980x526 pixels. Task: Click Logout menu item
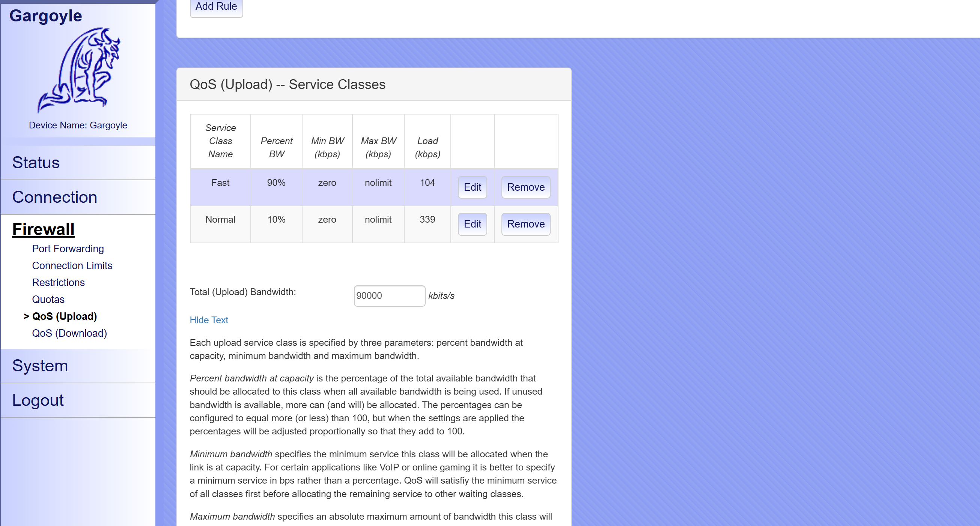38,399
